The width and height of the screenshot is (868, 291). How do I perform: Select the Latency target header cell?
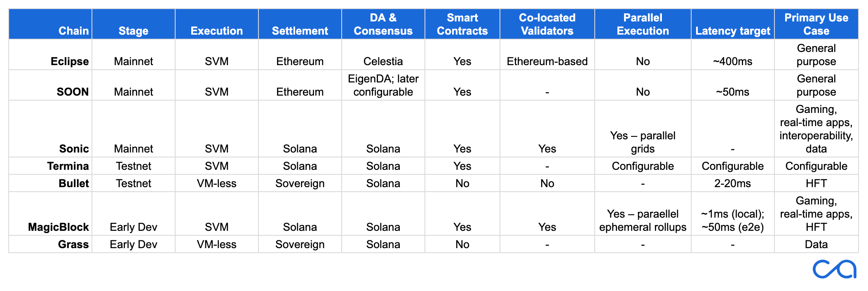coord(732,24)
